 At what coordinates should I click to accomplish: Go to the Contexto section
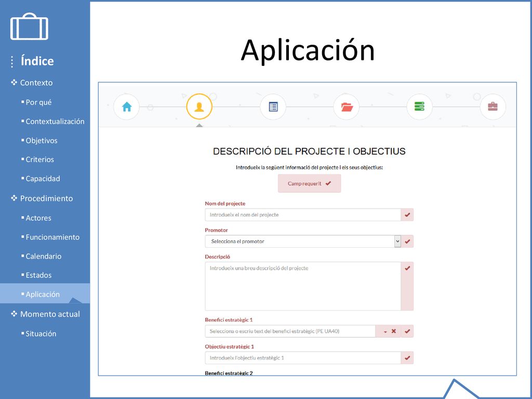[x=36, y=83]
